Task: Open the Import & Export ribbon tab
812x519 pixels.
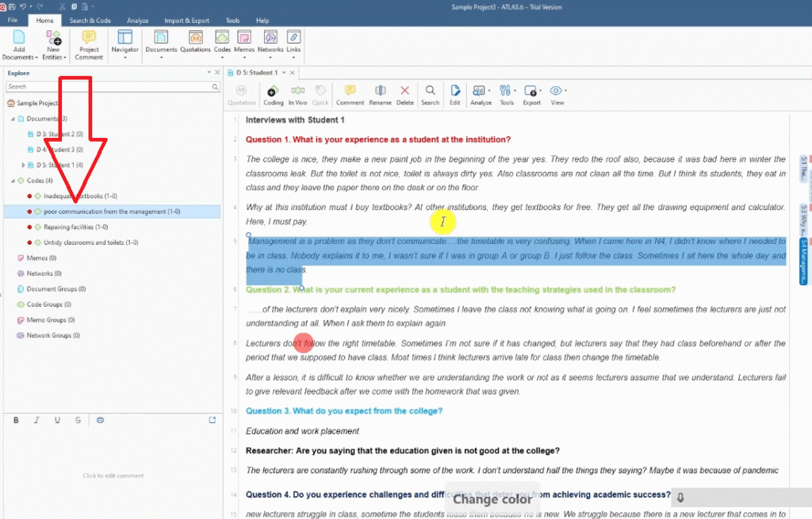Action: pyautogui.click(x=186, y=20)
